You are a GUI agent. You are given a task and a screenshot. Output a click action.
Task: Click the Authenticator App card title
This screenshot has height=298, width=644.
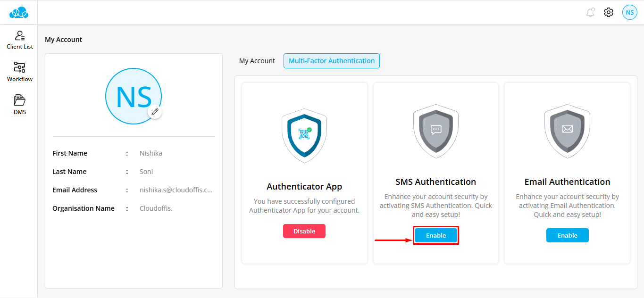click(304, 187)
